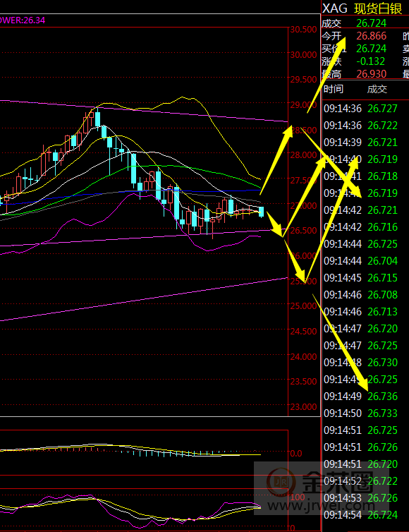
Task: Click the tick price 26.730
Action: (x=382, y=363)
